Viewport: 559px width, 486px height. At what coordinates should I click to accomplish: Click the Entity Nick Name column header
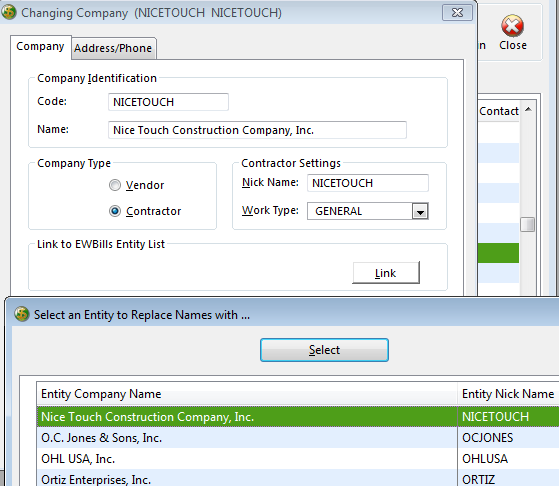(508, 394)
